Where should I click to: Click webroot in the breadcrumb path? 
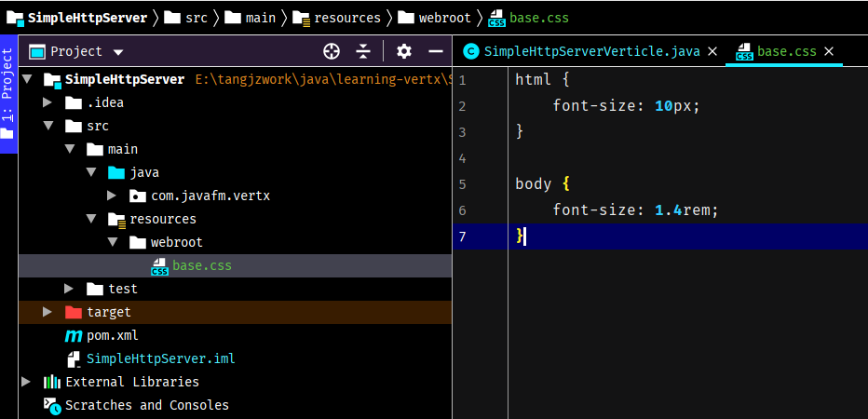pyautogui.click(x=443, y=18)
